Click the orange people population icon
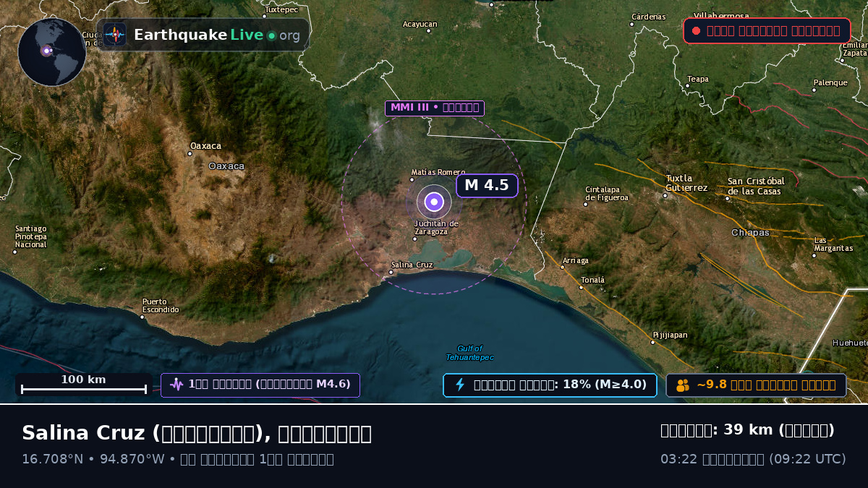868x488 pixels. (683, 385)
